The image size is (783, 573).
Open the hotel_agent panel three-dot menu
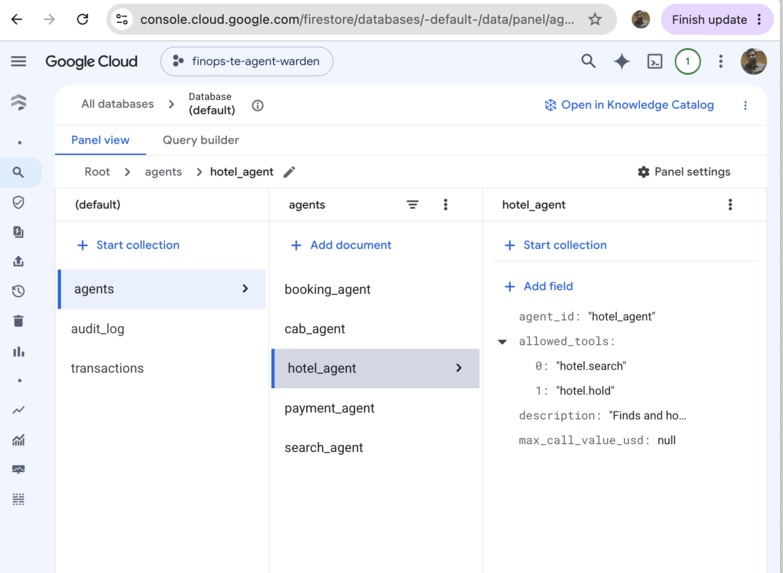click(730, 204)
